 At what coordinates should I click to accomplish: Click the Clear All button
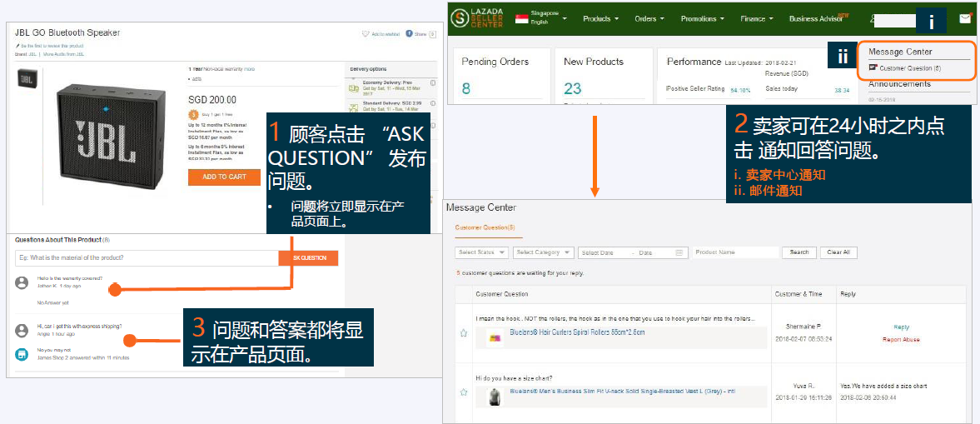[x=838, y=252]
